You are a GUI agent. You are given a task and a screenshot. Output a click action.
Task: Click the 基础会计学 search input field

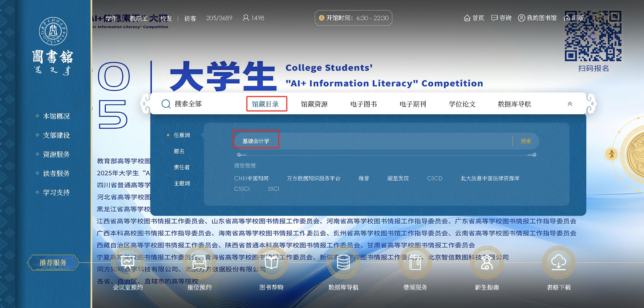tap(369, 141)
